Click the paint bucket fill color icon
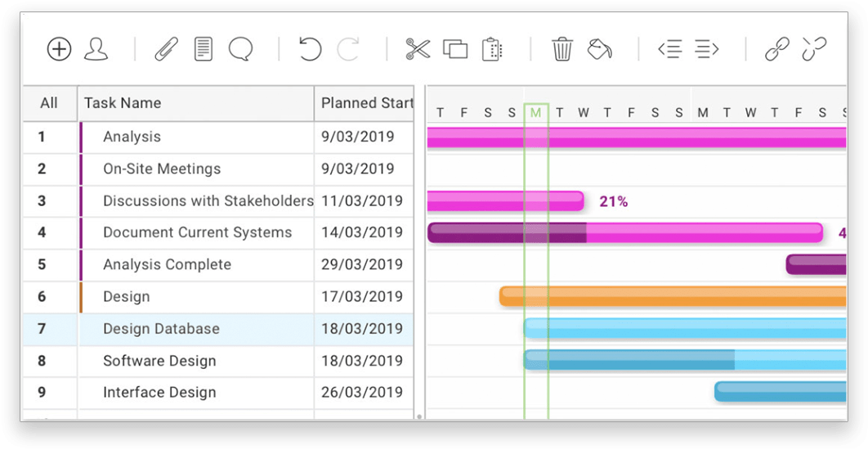Image resolution: width=868 pixels, height=450 pixels. (600, 49)
